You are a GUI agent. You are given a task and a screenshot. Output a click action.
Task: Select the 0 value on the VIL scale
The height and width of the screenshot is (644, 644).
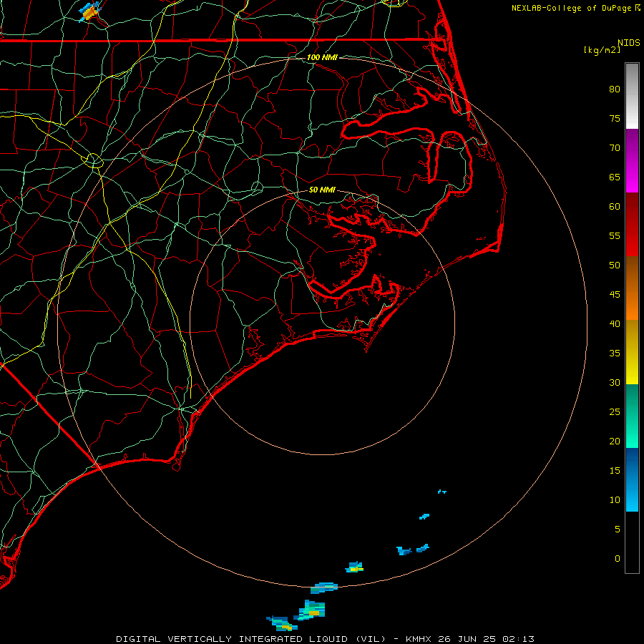[x=618, y=559]
